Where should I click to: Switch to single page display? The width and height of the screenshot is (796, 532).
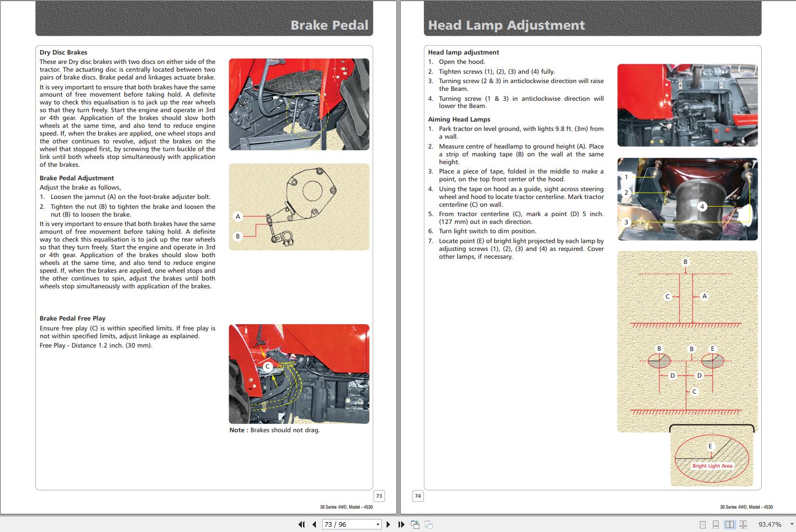pyautogui.click(x=703, y=524)
